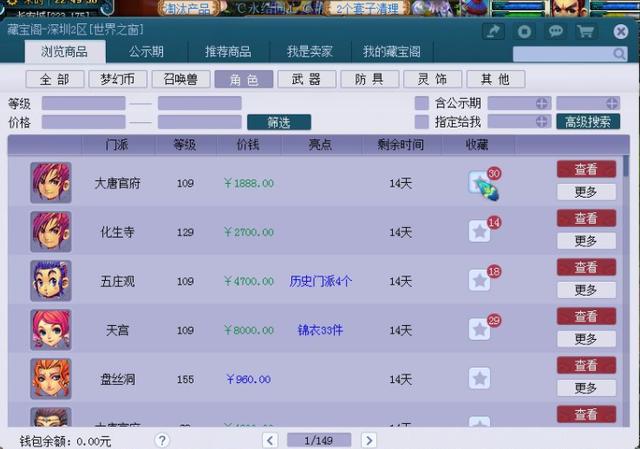640x449 pixels.
Task: Open selector next to 指定给我
Action: (519, 121)
